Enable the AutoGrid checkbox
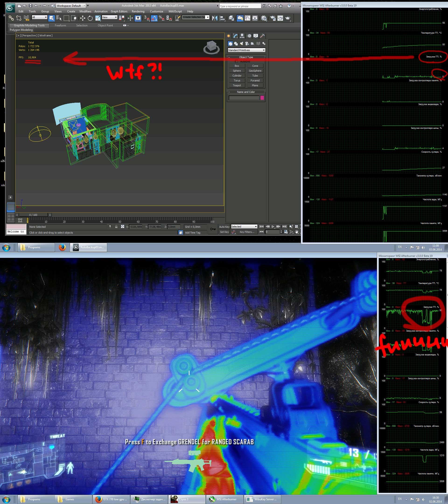Screen dimensions: 448x504 click(237, 61)
